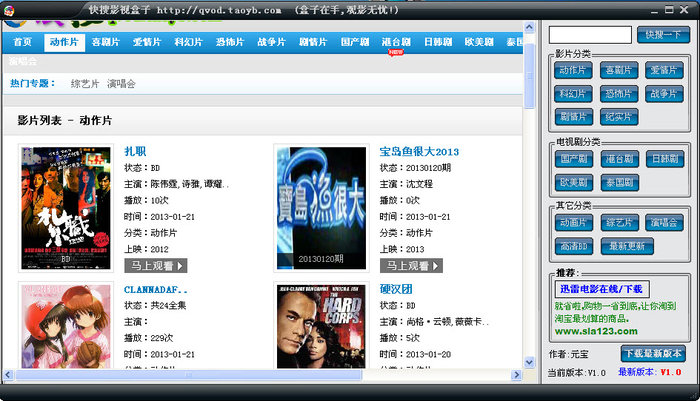Image resolution: width=700 pixels, height=401 pixels.
Task: Open the 最新更新 category button
Action: pos(627,246)
